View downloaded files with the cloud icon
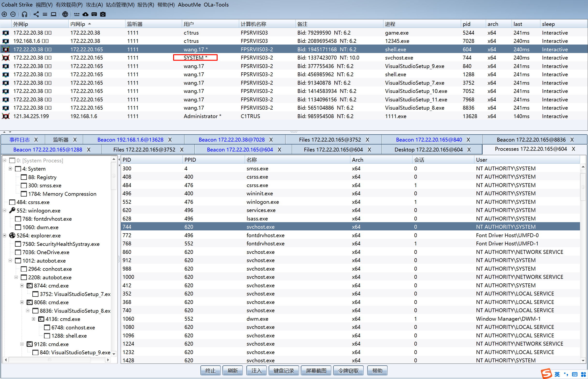This screenshot has height=379, width=588. point(85,14)
